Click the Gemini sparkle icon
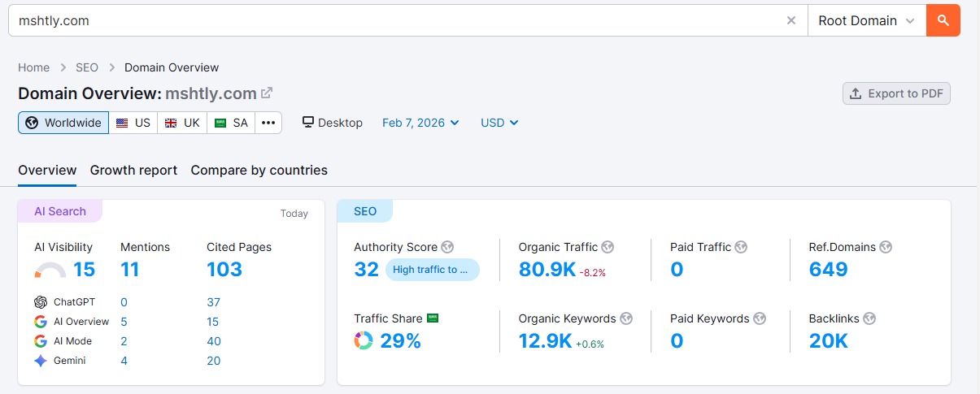 [41, 361]
